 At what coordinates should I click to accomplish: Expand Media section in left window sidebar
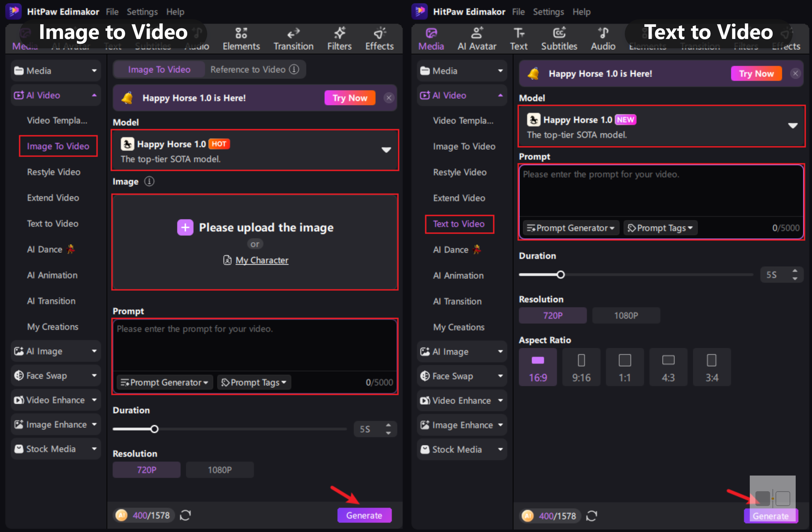point(56,71)
